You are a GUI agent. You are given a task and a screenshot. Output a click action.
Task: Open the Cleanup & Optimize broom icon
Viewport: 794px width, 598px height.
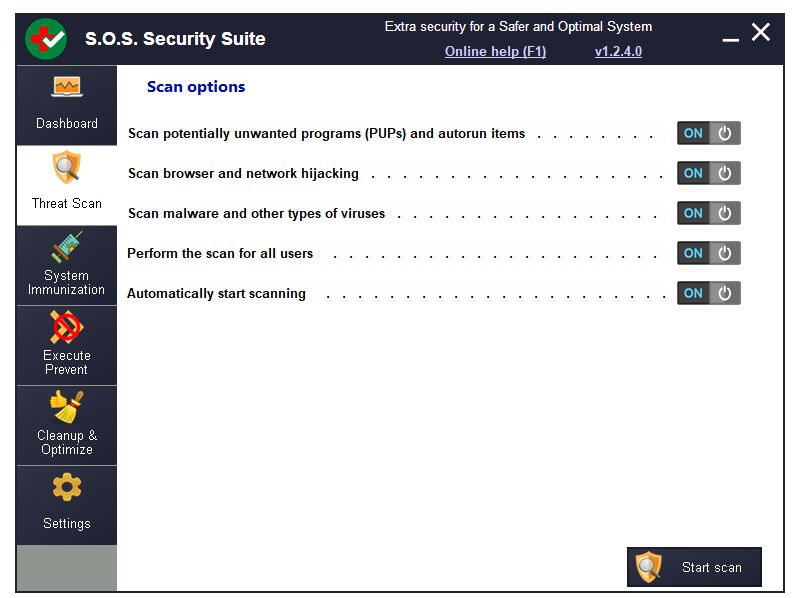(67, 407)
